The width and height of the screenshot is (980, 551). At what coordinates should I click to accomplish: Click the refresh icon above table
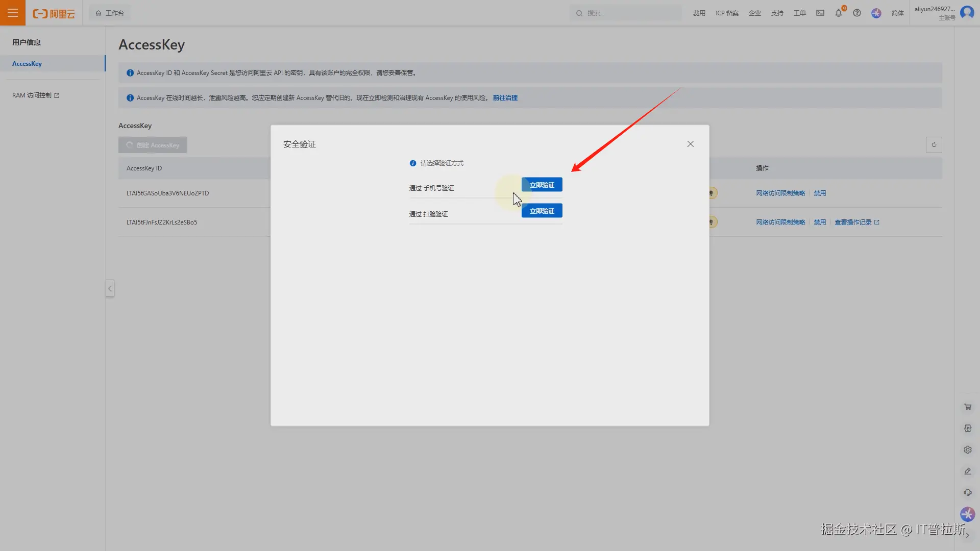pos(934,145)
